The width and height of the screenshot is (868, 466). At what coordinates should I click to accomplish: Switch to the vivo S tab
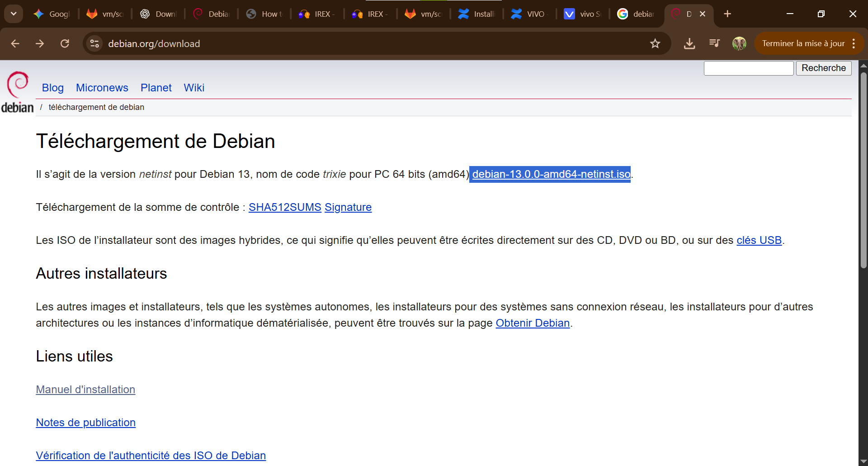pos(582,14)
